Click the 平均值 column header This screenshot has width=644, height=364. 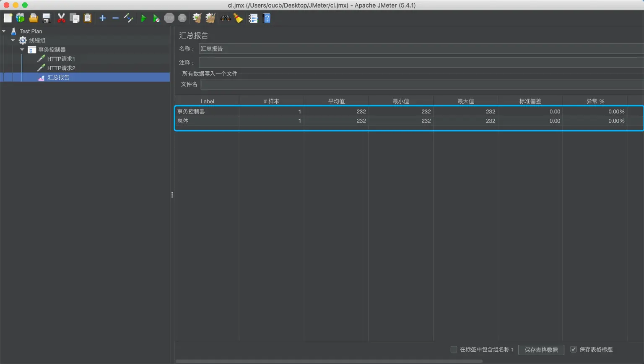336,101
